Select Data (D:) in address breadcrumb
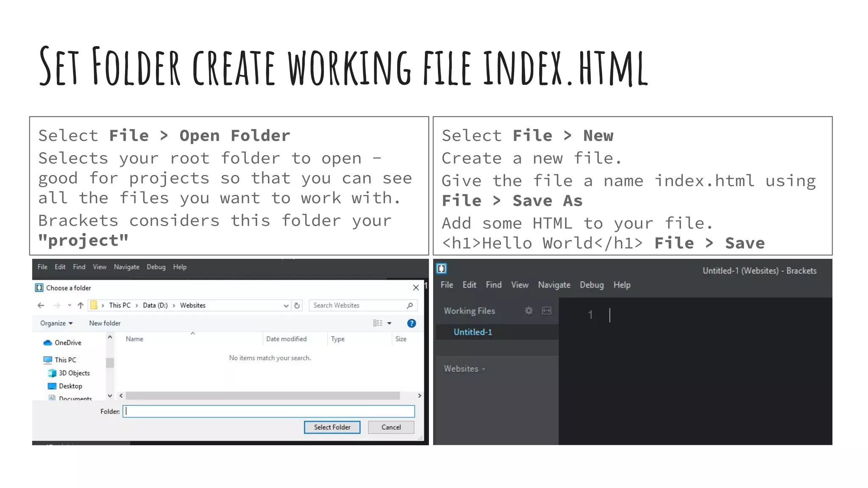Viewport: 868px width, 488px height. [155, 305]
